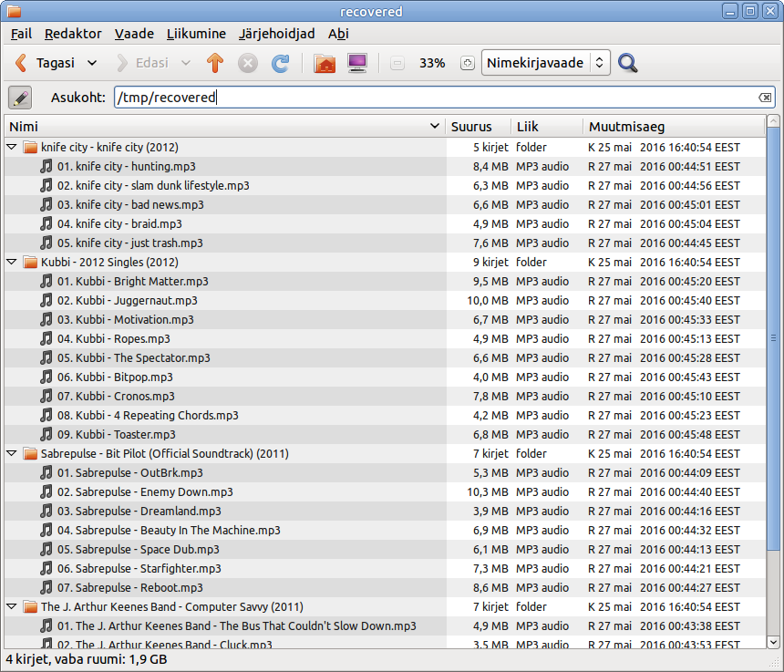Screen dimensions: 784x672
Task: Select the music icon for slam dunk lifestyle.mp3
Action: click(x=46, y=185)
